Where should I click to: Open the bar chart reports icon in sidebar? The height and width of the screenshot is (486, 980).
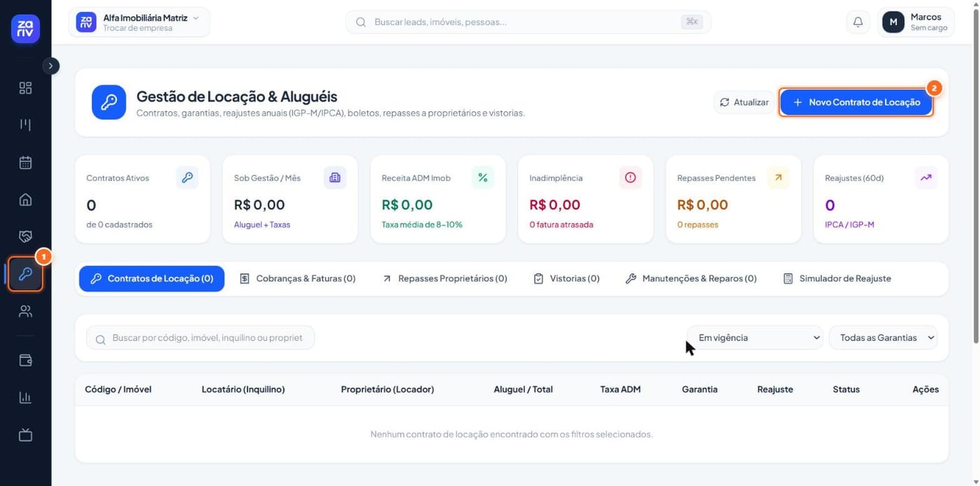click(25, 398)
